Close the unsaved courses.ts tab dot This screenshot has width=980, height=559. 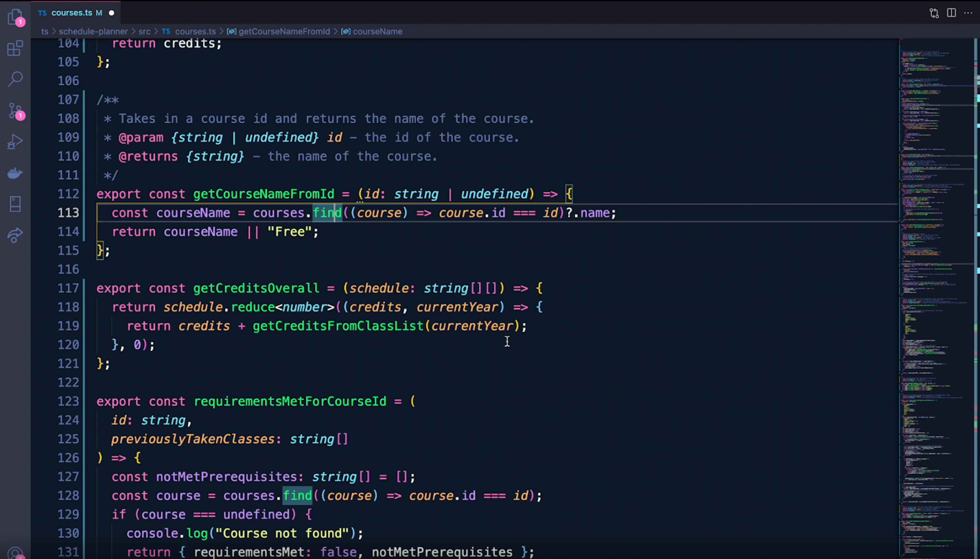(x=111, y=13)
